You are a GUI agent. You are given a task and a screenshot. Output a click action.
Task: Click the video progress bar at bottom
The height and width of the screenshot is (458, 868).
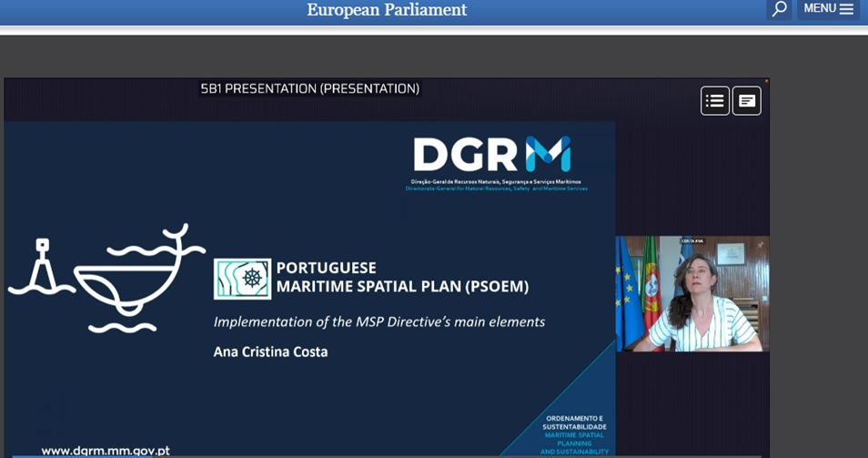pyautogui.click(x=387, y=456)
